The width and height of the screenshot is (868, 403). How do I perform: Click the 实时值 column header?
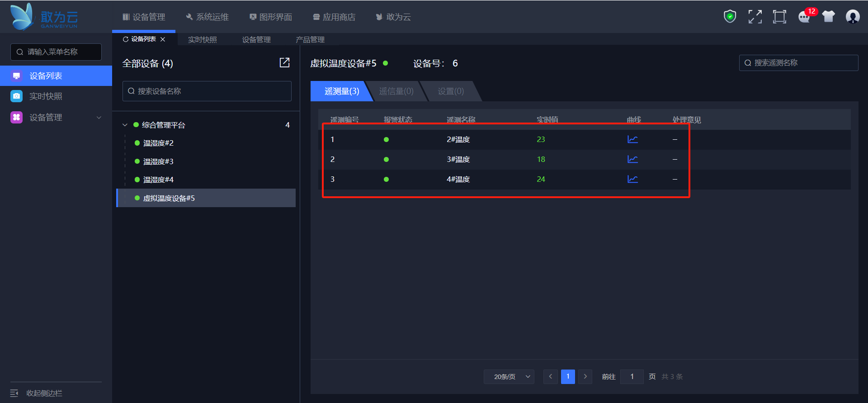click(547, 120)
